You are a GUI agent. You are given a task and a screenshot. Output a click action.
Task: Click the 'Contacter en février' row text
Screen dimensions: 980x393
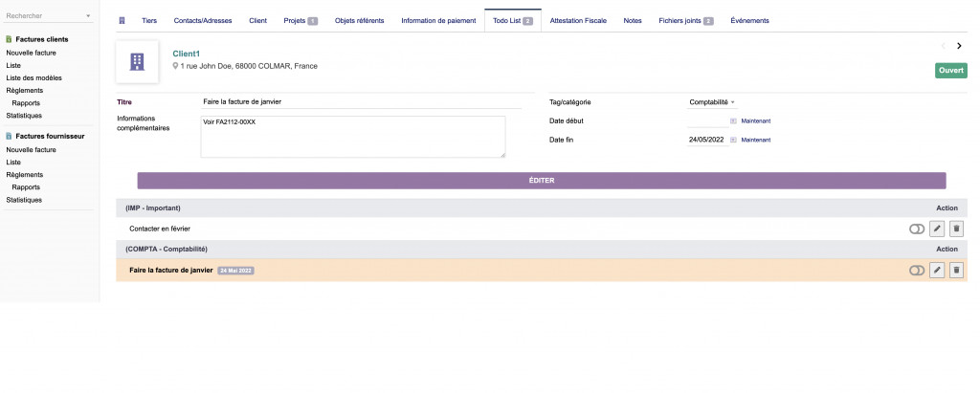pyautogui.click(x=160, y=229)
